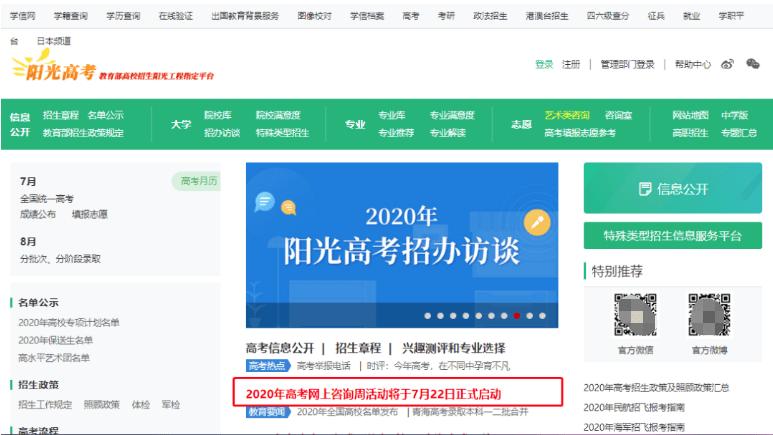Open the 官方微博 QR code

point(709,314)
